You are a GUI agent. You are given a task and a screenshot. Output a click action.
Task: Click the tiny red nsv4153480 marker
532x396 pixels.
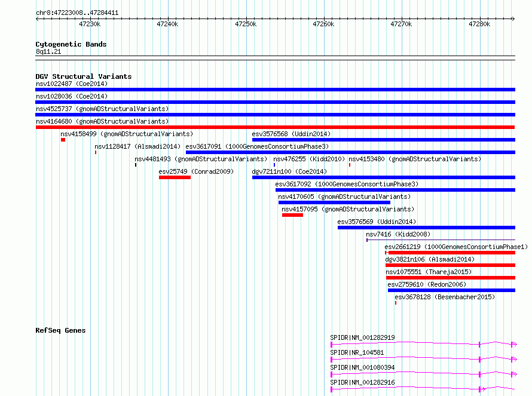point(350,165)
